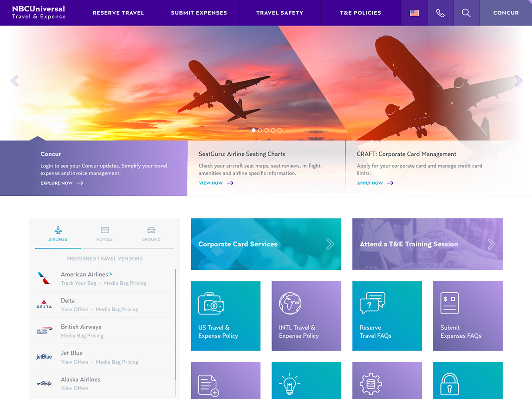Go to next hero slide arrow
This screenshot has width=532, height=399.
(518, 81)
